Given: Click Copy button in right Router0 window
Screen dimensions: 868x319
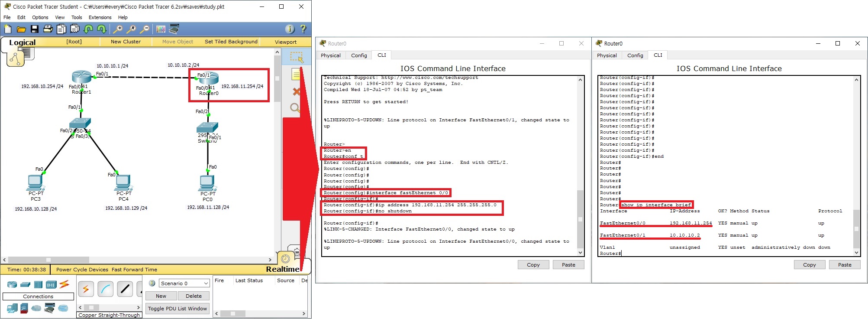Looking at the screenshot, I should tap(810, 265).
